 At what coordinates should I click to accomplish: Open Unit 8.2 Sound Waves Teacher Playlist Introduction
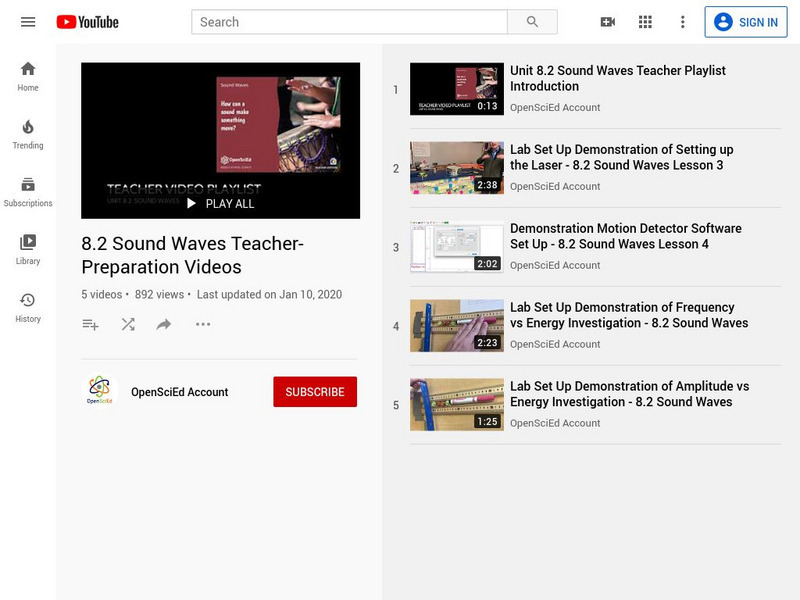click(x=617, y=78)
